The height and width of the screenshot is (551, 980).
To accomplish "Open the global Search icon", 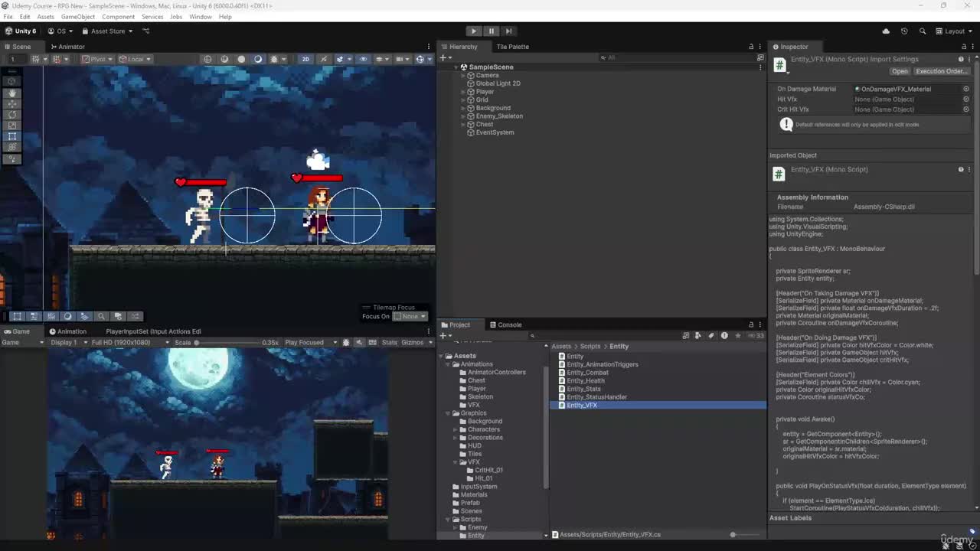I will click(x=922, y=31).
